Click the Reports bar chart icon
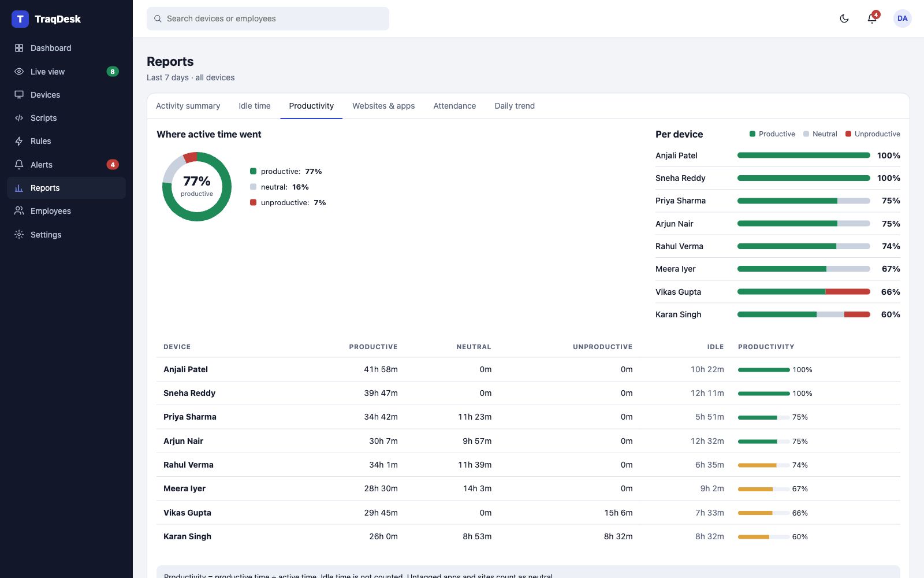 click(x=19, y=188)
